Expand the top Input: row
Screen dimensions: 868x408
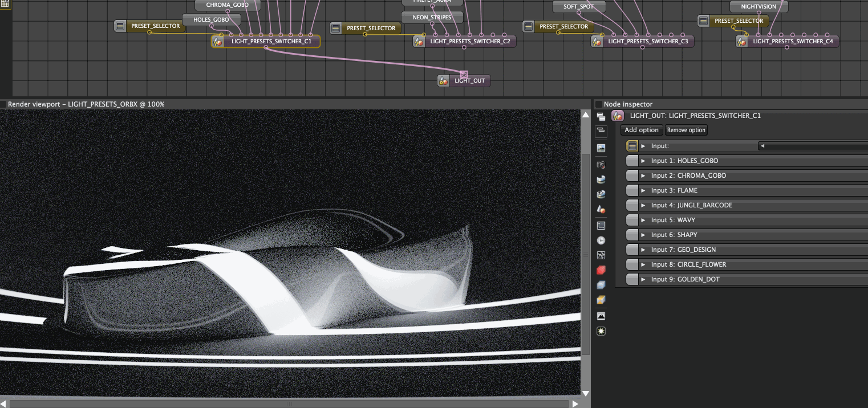pyautogui.click(x=644, y=146)
